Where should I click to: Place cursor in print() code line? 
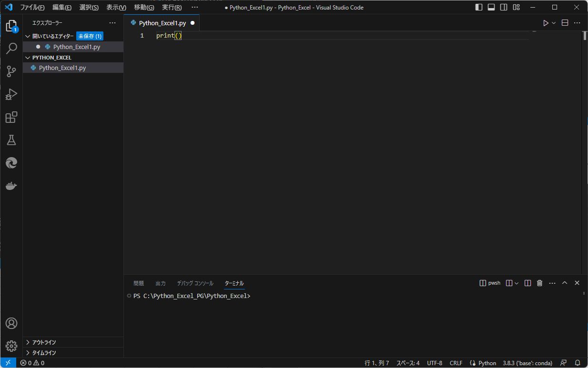click(169, 36)
